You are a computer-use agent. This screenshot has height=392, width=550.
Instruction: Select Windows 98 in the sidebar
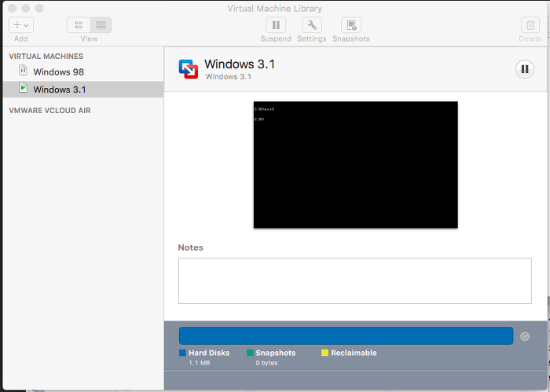pos(83,71)
